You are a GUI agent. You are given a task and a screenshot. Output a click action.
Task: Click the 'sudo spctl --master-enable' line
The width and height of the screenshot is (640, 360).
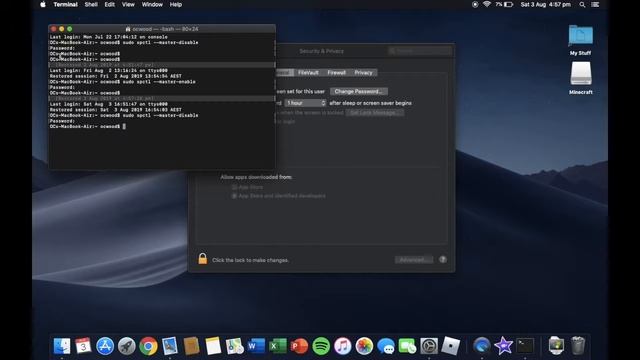122,82
